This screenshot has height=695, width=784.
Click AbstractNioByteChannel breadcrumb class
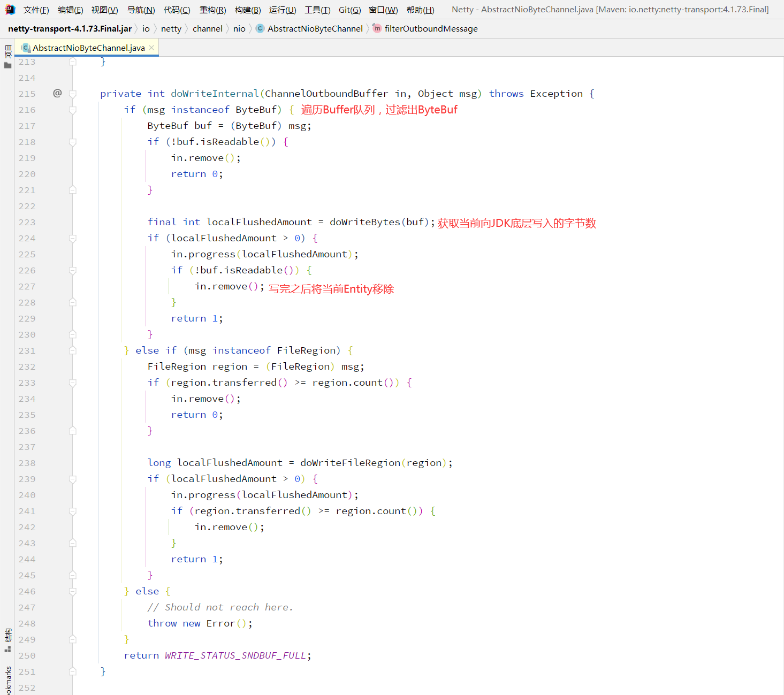pyautogui.click(x=315, y=28)
